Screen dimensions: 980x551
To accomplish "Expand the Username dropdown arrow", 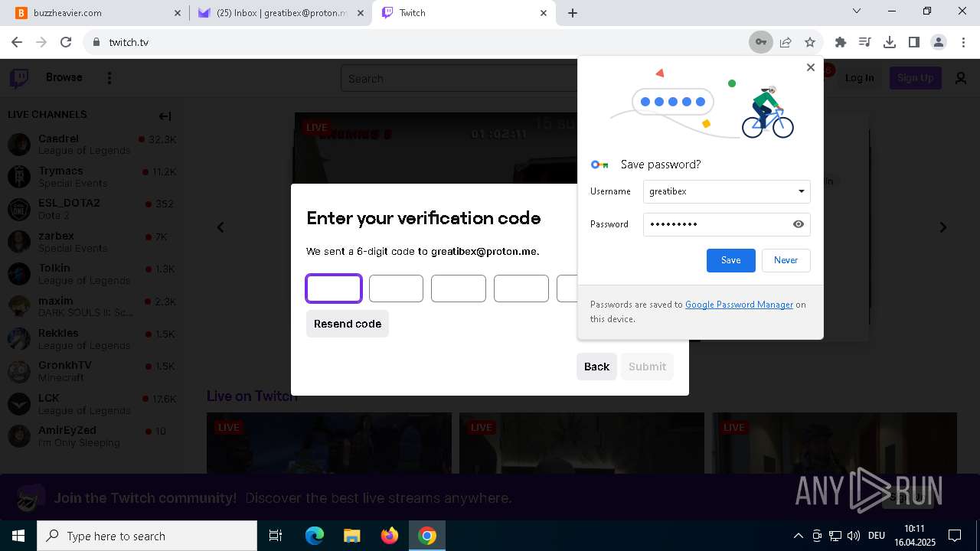I will (802, 191).
